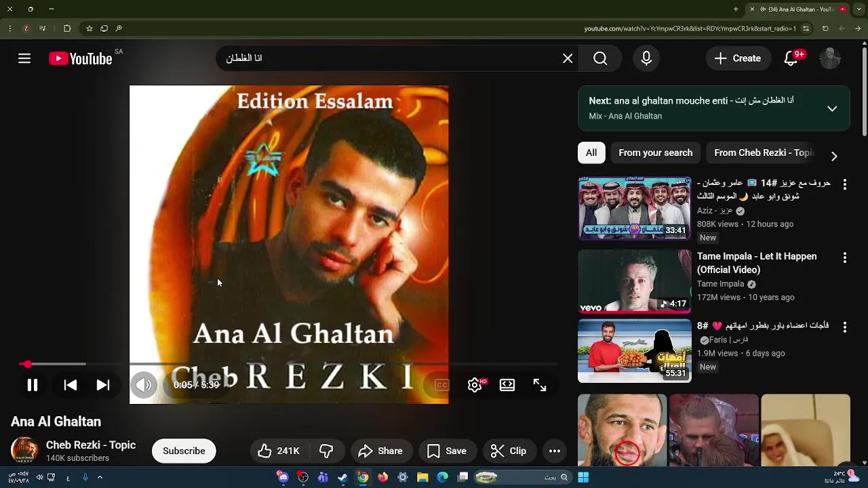
Task: Play Tame Impala - Let It Happen thumbnail
Action: [x=635, y=281]
